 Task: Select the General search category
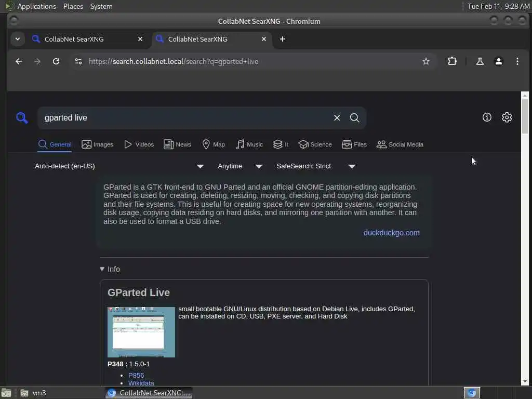click(x=55, y=144)
